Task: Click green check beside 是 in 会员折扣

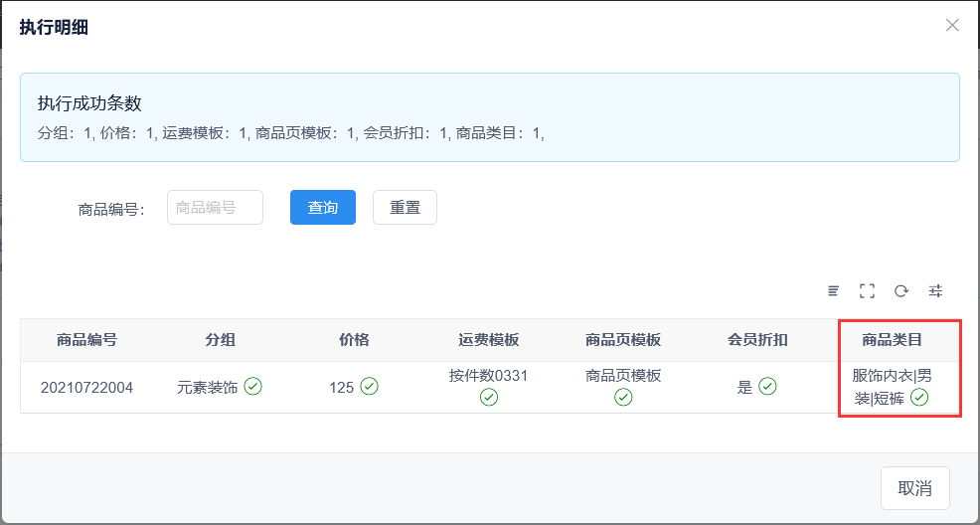Action: pos(767,387)
